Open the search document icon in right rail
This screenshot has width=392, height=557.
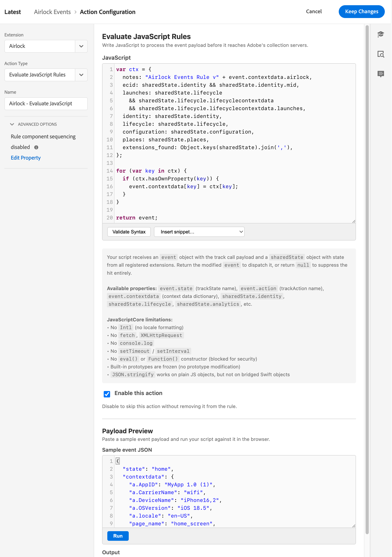point(381,54)
